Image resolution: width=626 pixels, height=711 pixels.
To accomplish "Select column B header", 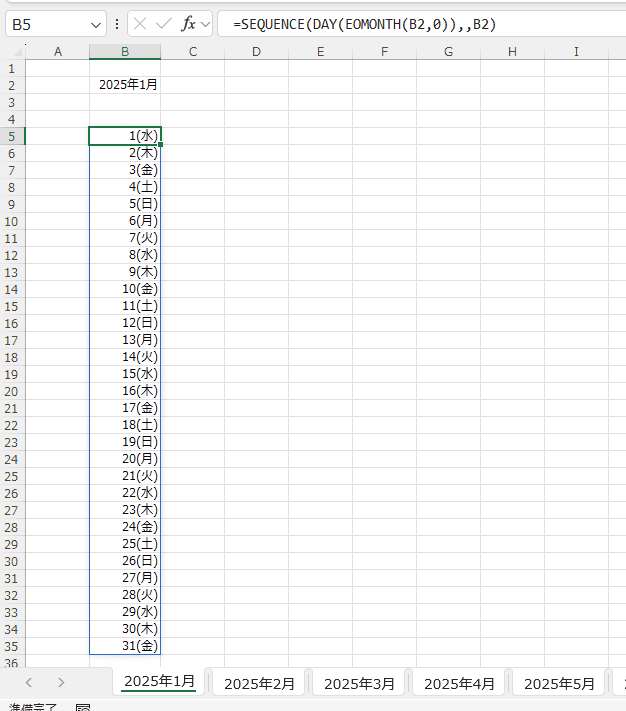I will 124,51.
